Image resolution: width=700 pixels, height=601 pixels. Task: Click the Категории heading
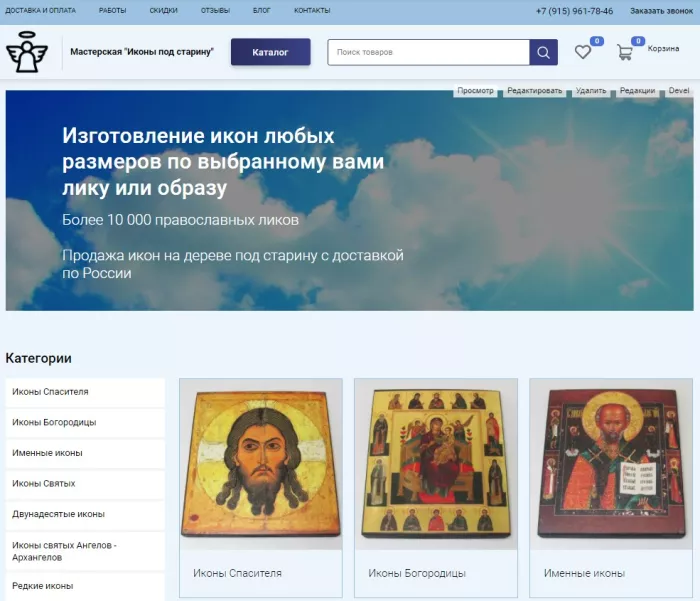point(38,358)
